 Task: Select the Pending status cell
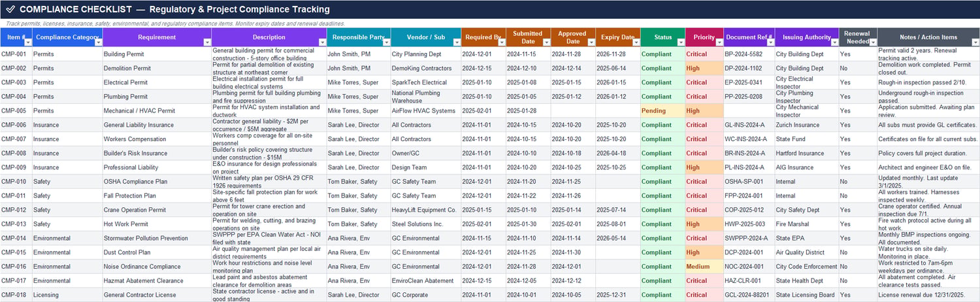click(662, 111)
